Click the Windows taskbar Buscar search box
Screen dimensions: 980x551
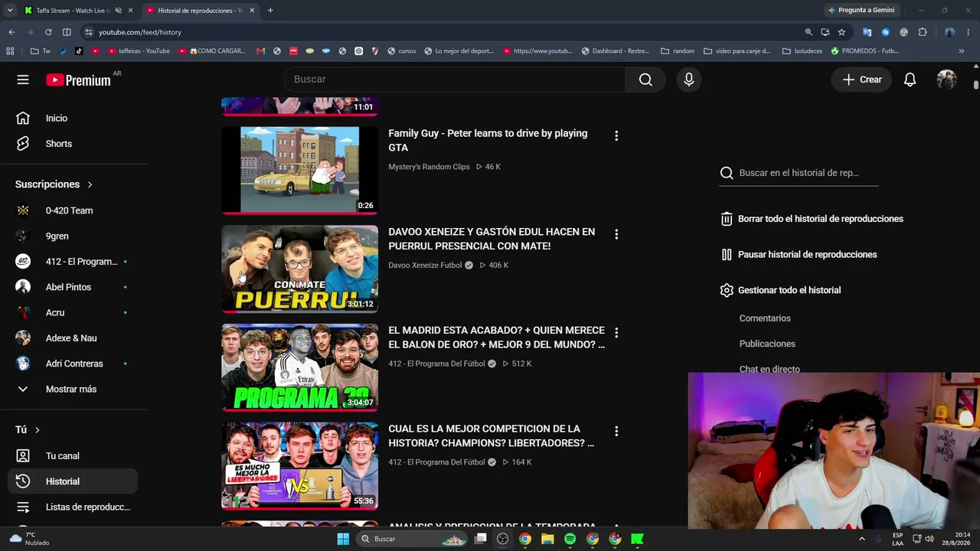(413, 539)
